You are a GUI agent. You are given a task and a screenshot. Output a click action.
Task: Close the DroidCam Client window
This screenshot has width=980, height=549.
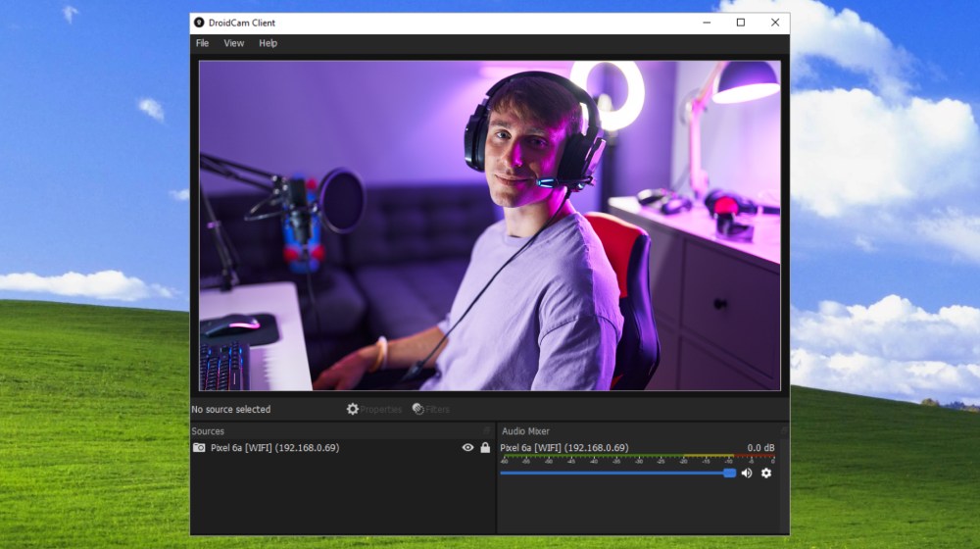pyautogui.click(x=775, y=23)
